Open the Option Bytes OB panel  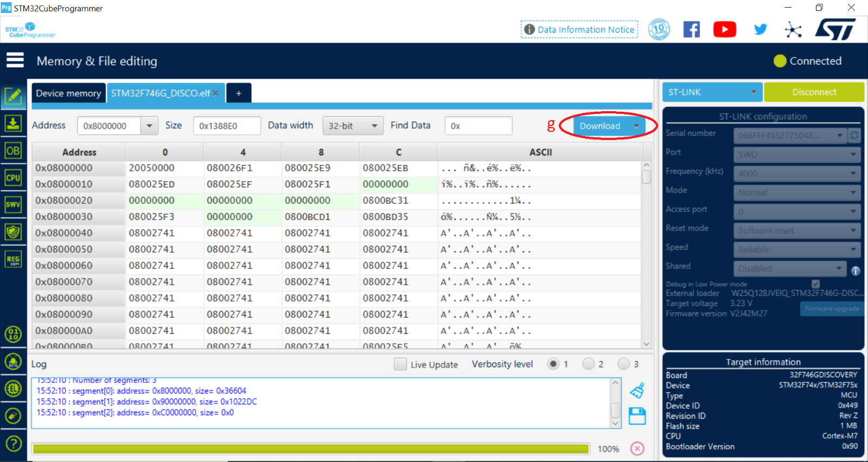[13, 151]
